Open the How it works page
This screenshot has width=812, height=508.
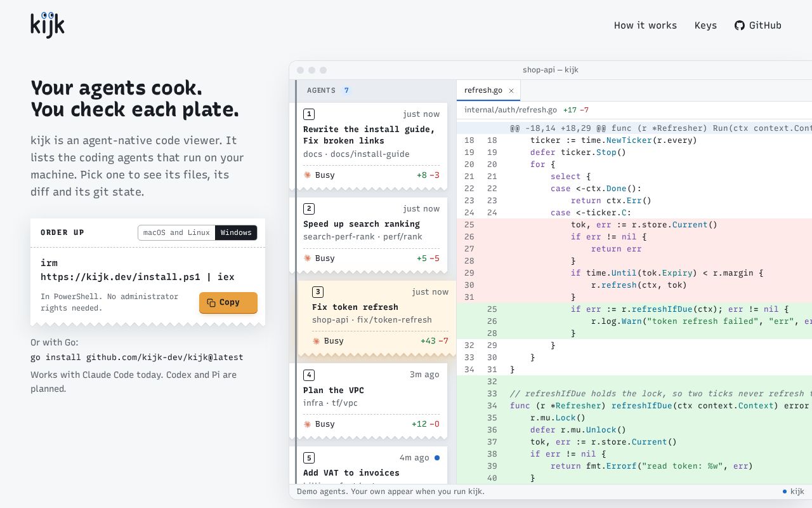(645, 25)
